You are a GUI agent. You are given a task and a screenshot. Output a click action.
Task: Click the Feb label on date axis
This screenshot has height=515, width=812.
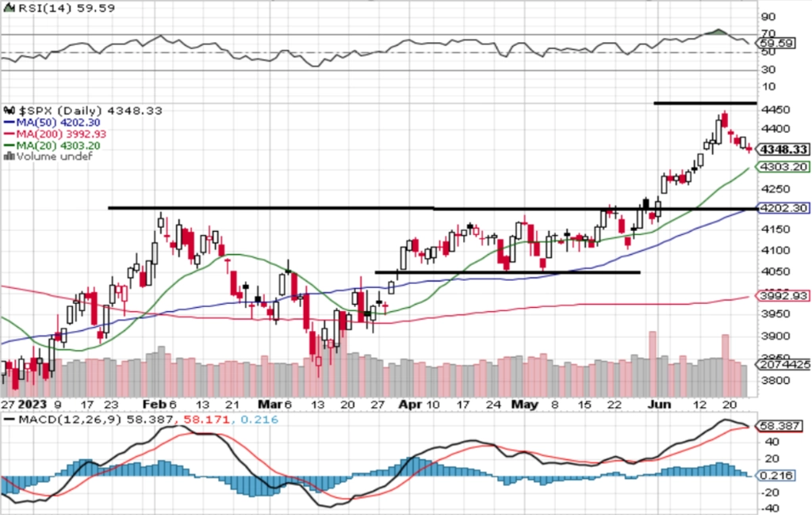click(155, 405)
